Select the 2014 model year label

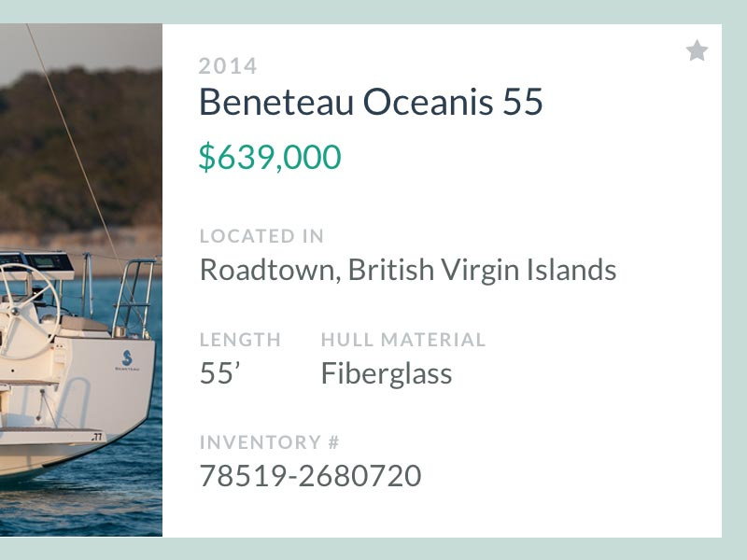click(227, 65)
